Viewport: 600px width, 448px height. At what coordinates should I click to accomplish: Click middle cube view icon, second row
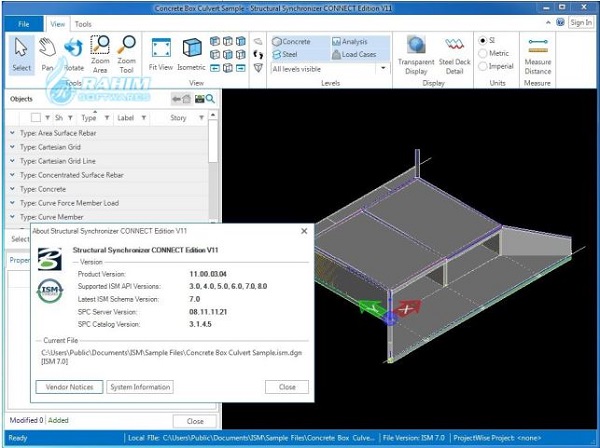pyautogui.click(x=228, y=54)
